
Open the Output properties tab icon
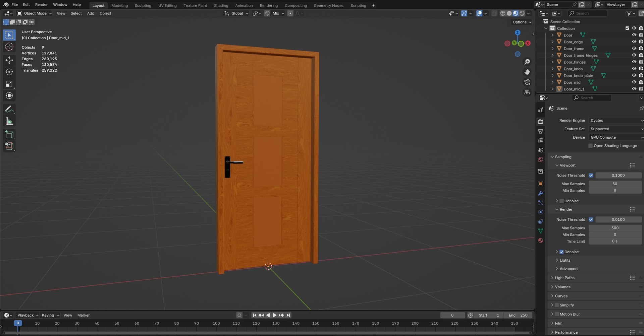[x=540, y=131]
